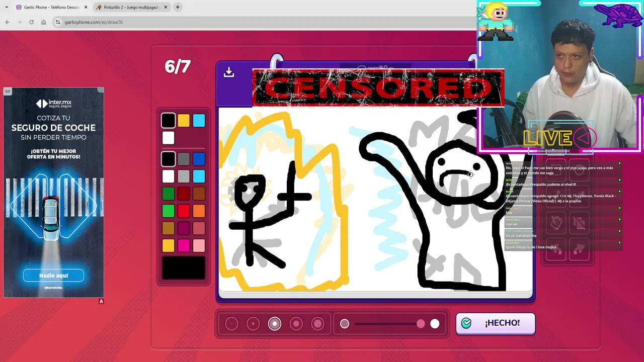Open a new browser tab with plus
Image resolution: width=644 pixels, height=362 pixels.
[178, 7]
